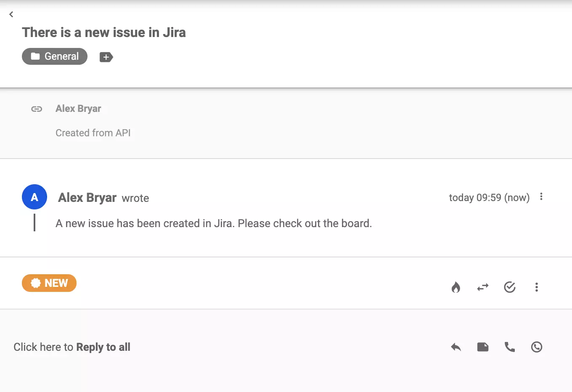Viewport: 572px width, 392px height.
Task: Start a phone call with the phone icon
Action: point(510,347)
